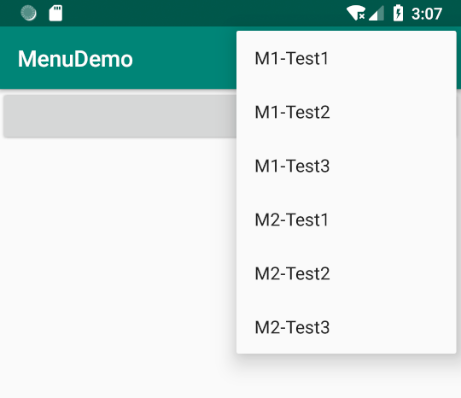The height and width of the screenshot is (398, 461).
Task: Pick M2-Test2 in the popup menu
Action: click(x=346, y=274)
